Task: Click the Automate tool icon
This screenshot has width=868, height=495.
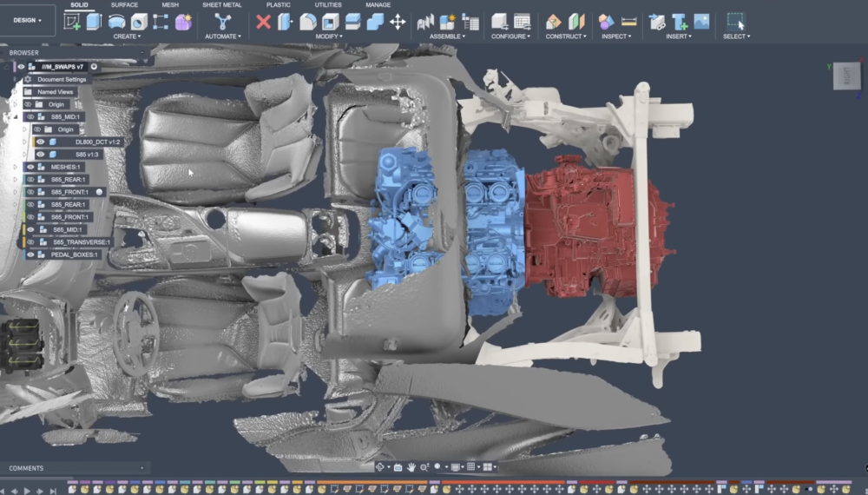Action: (x=221, y=22)
